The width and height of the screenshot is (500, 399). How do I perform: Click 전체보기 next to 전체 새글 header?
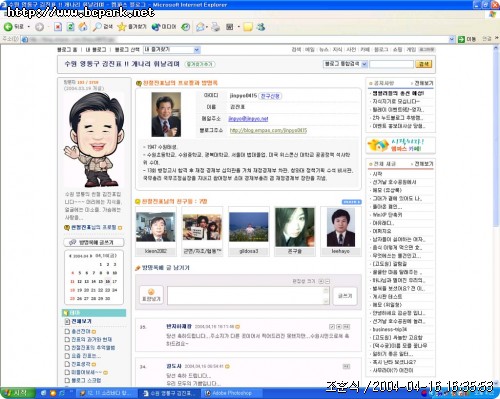(x=423, y=164)
